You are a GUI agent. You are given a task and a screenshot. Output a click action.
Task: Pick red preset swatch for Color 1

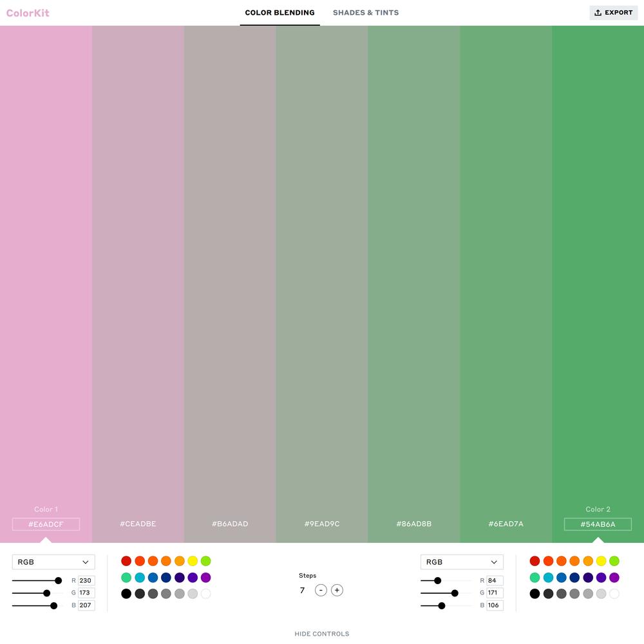(126, 561)
